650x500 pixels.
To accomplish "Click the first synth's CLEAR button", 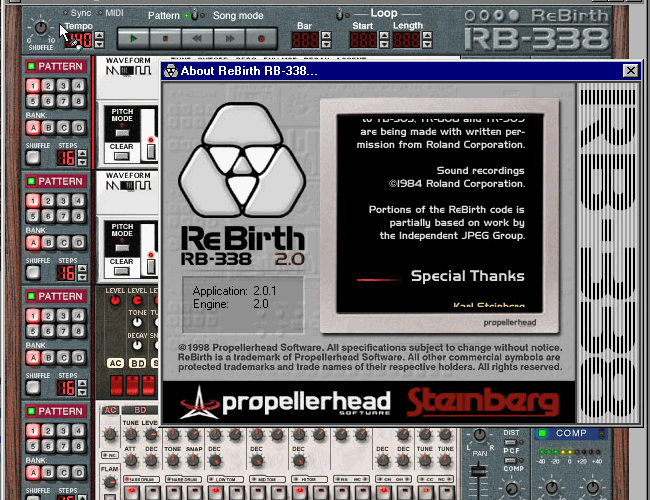I will pyautogui.click(x=121, y=156).
